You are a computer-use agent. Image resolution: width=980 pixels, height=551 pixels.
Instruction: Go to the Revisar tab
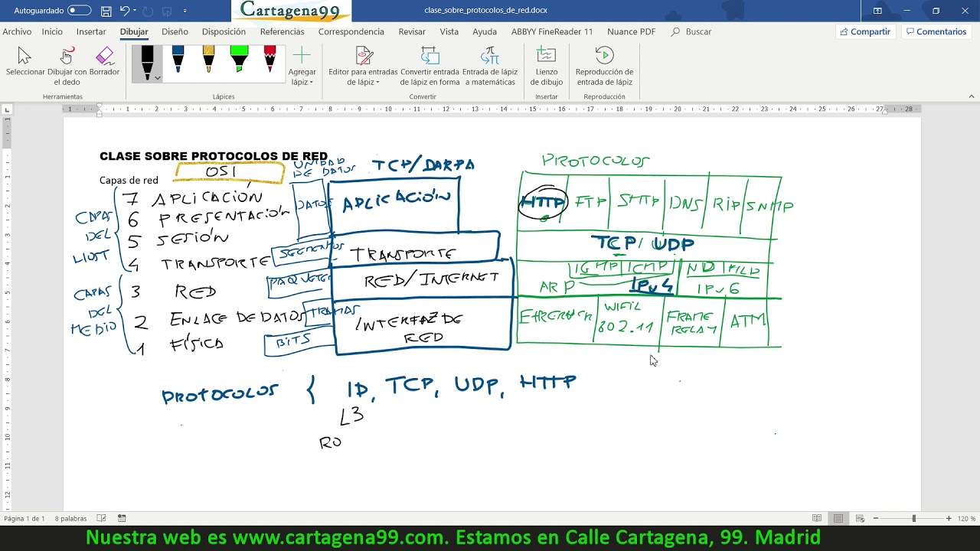click(x=412, y=32)
